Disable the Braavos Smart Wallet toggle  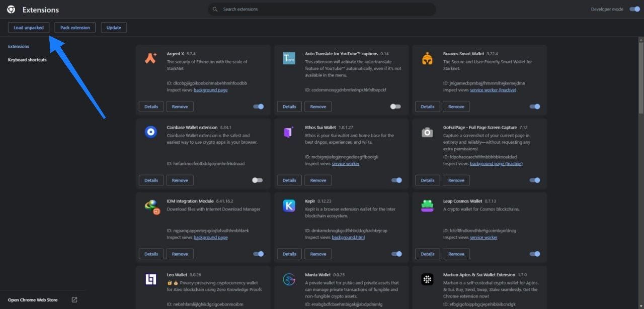pyautogui.click(x=534, y=107)
